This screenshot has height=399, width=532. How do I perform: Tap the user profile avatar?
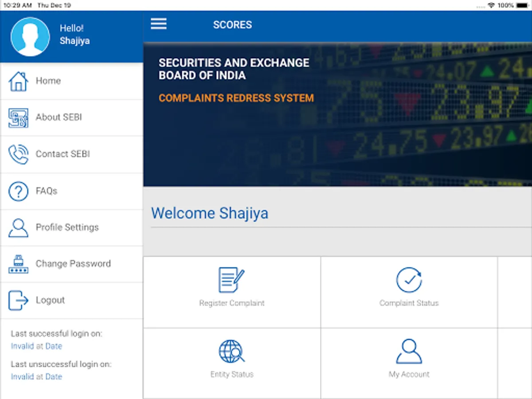coord(30,37)
